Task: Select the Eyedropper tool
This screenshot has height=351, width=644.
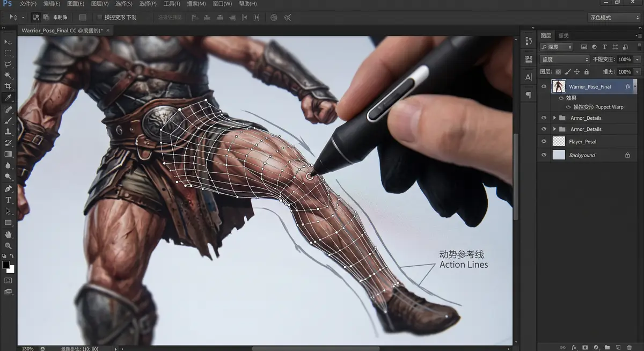Action: (x=8, y=98)
